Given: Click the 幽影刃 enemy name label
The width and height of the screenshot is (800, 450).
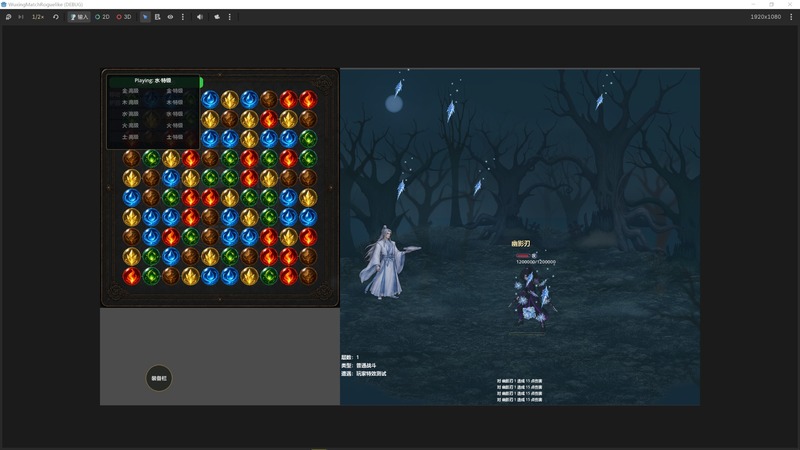Looking at the screenshot, I should coord(520,244).
